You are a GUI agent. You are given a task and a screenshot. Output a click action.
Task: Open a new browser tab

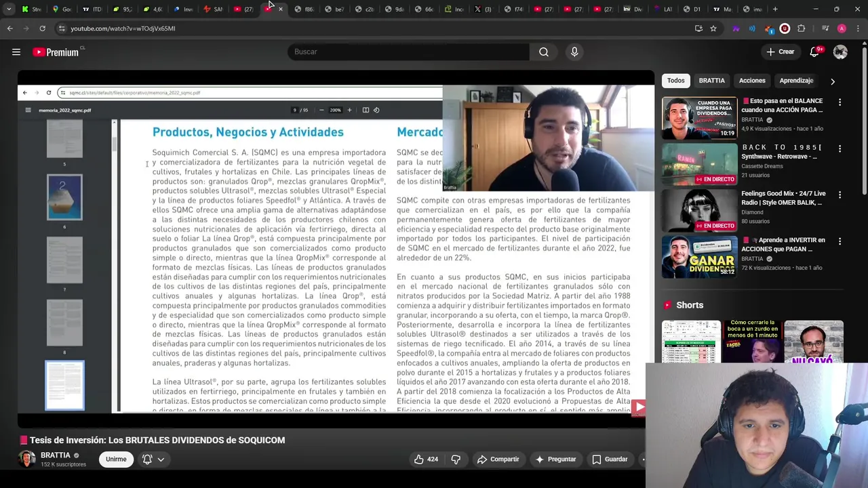tap(775, 9)
